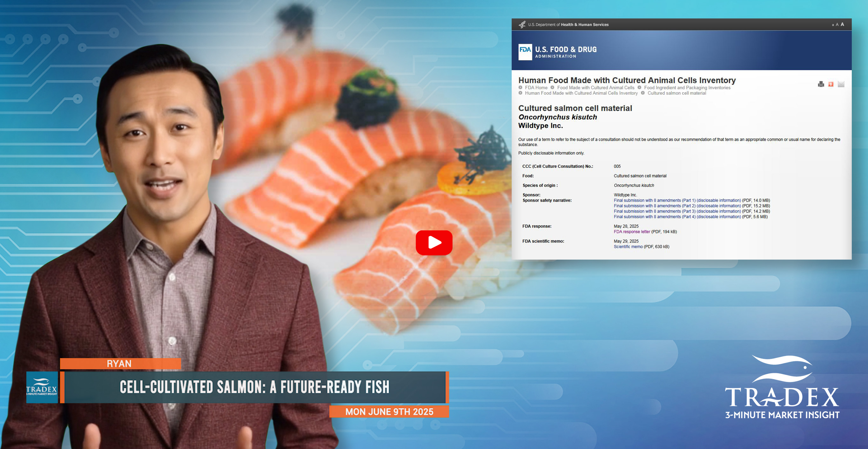Click 'Publicly disclosable information only.' text

point(551,153)
